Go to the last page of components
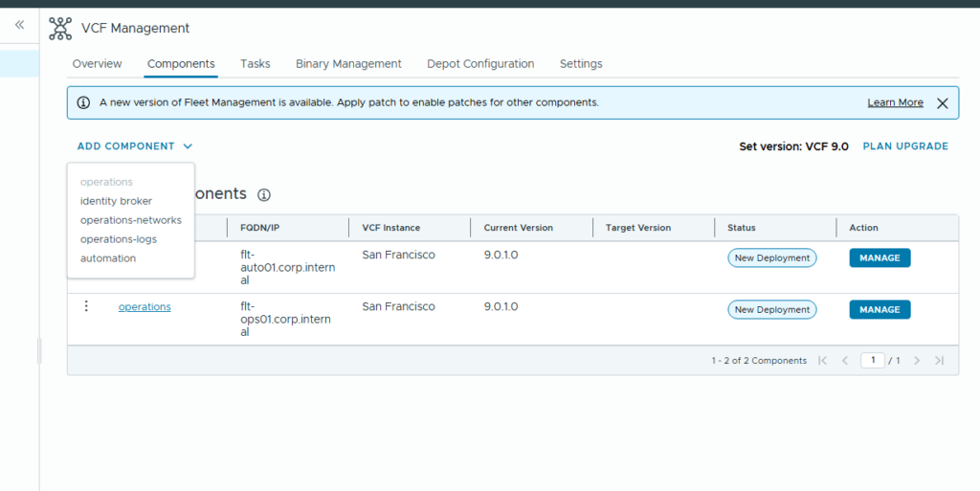 click(x=939, y=361)
